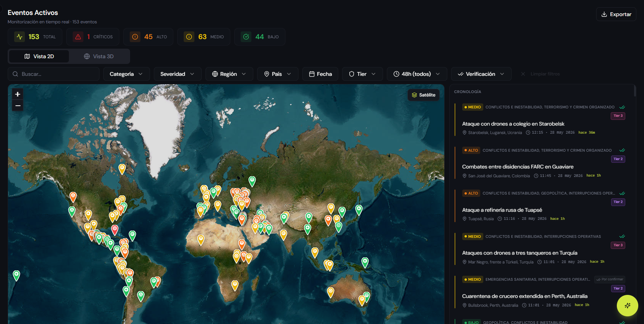Click the map zoom out minus button
The width and height of the screenshot is (644, 324).
(18, 106)
